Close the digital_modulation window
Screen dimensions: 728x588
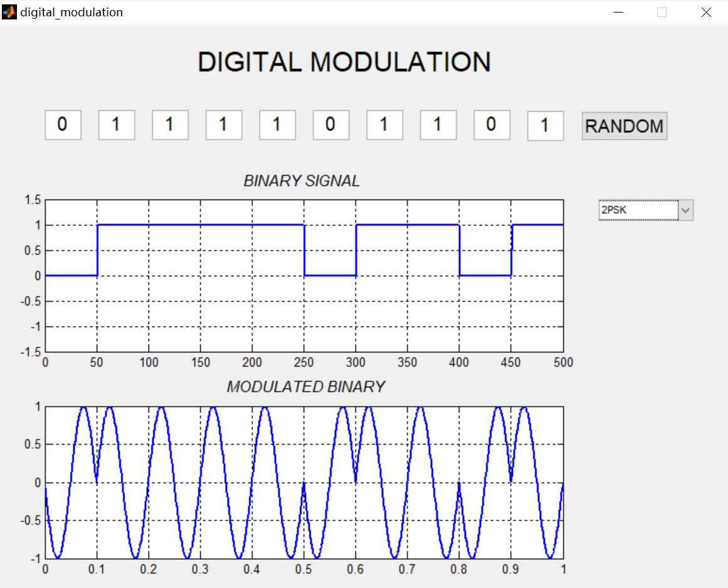tap(706, 12)
